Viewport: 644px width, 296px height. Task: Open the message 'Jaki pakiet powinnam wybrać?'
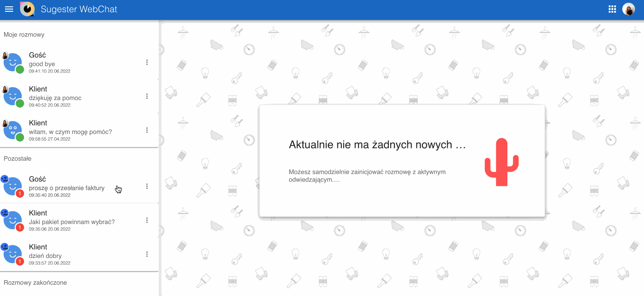72,222
